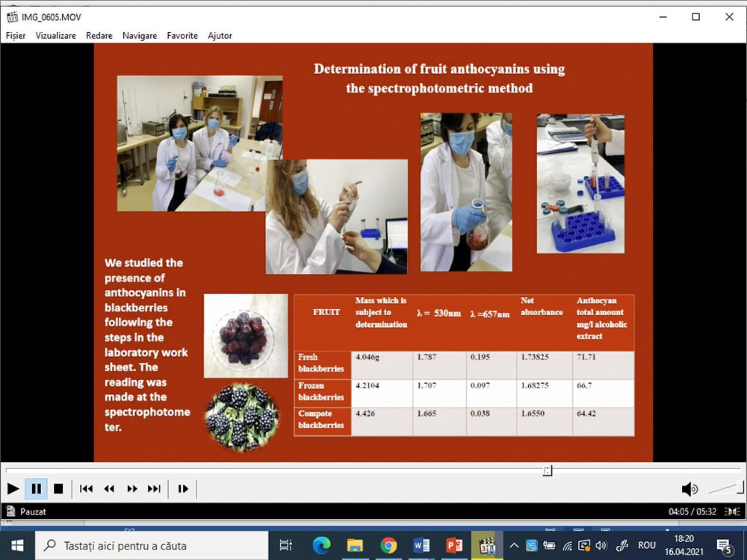
Task: Click the Pause button
Action: [x=36, y=489]
